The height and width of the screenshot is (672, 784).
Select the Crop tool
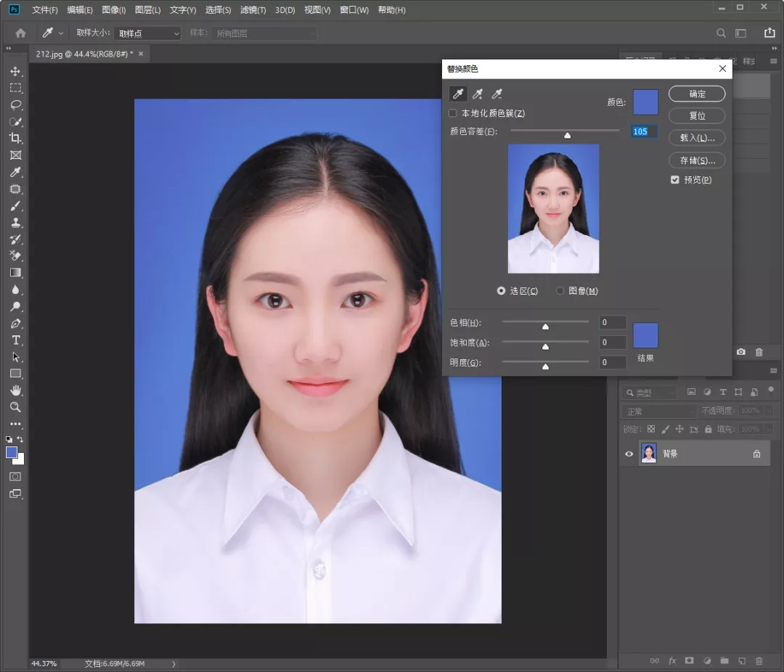click(x=15, y=138)
